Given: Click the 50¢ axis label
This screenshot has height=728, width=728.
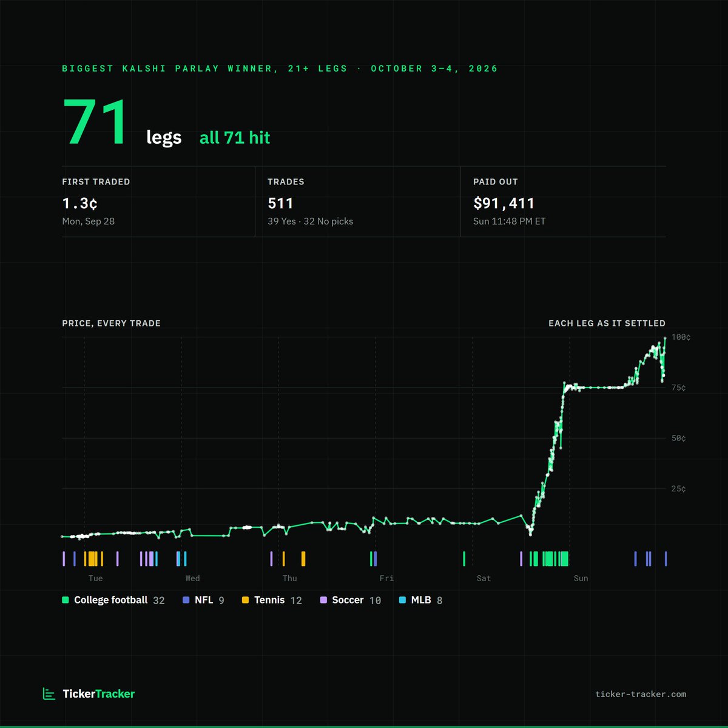Looking at the screenshot, I should coord(678,438).
